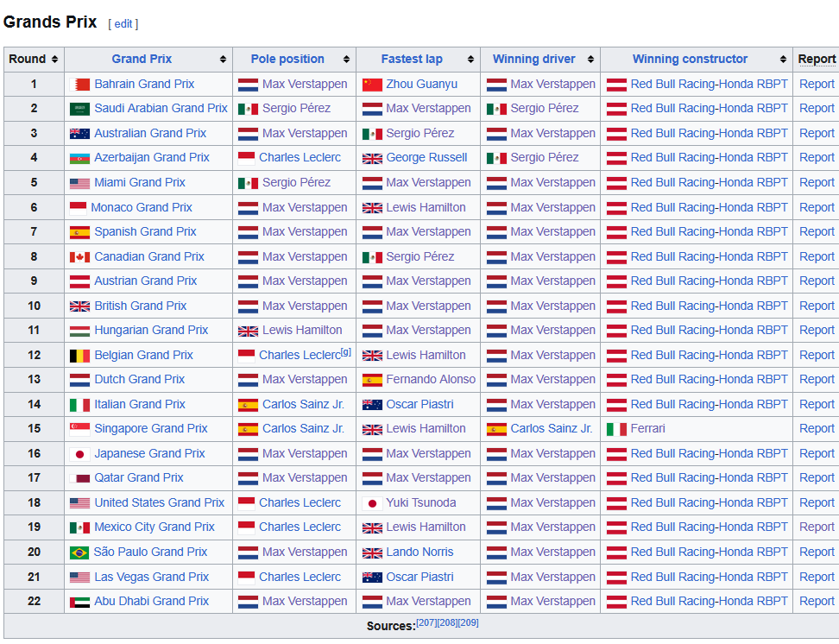
Task: Open Fernando Alonso driver page
Action: coord(431,379)
